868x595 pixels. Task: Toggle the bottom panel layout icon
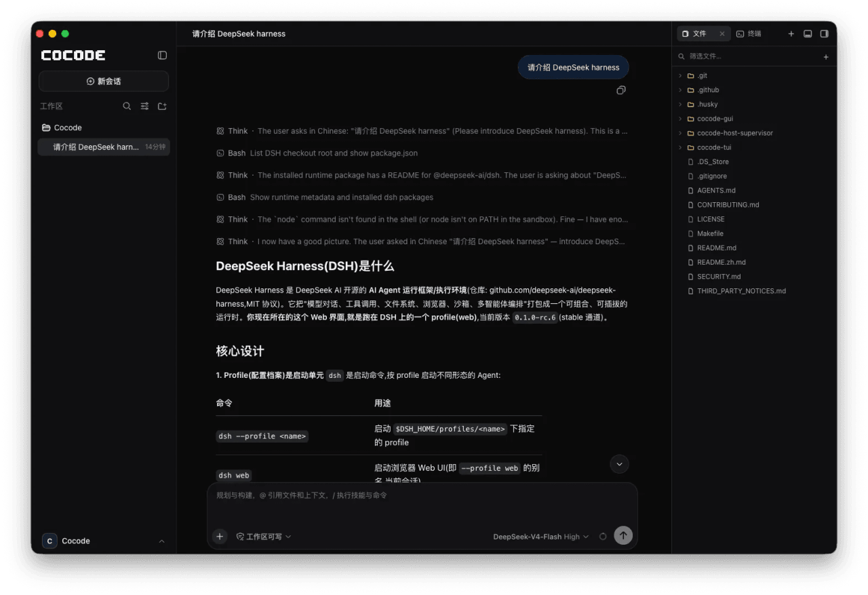tap(808, 33)
